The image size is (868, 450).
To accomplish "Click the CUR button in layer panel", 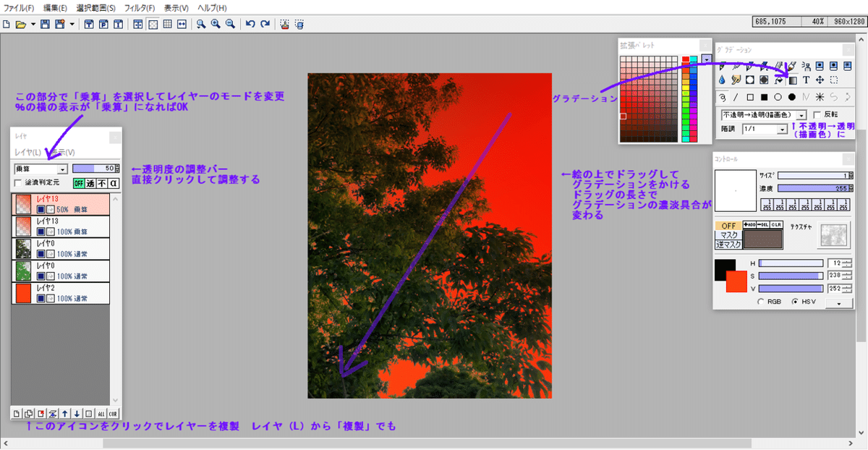I will 113,413.
